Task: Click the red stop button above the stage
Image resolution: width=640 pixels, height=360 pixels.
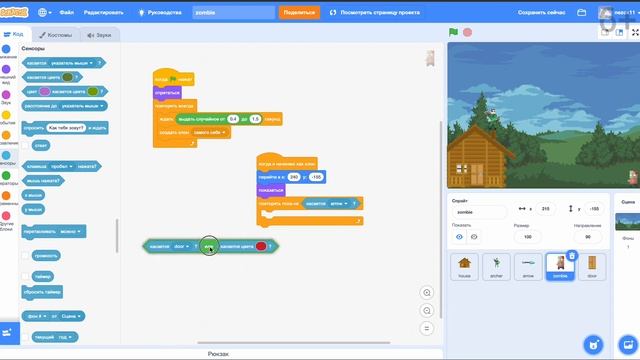Action: [x=467, y=32]
